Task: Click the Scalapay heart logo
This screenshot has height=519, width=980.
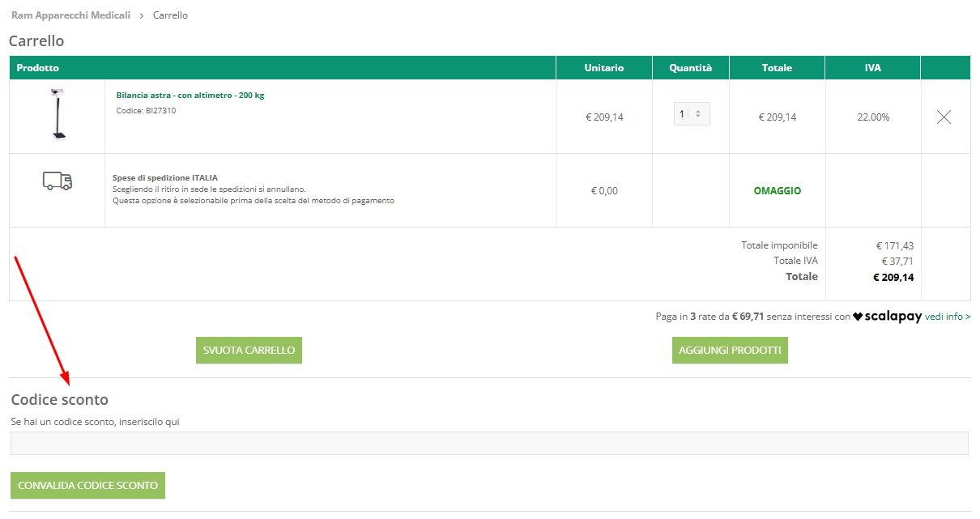Action: click(x=858, y=317)
